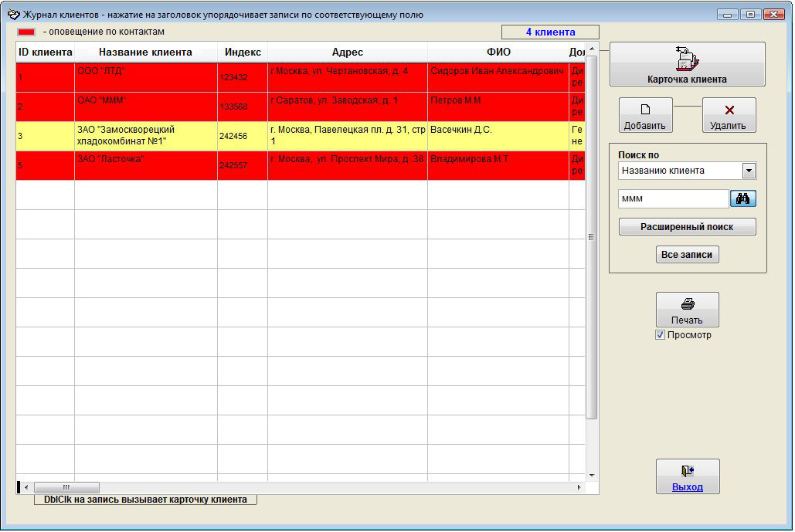Select the yellow Замоскворецкий хладокомбинат row

(145, 136)
